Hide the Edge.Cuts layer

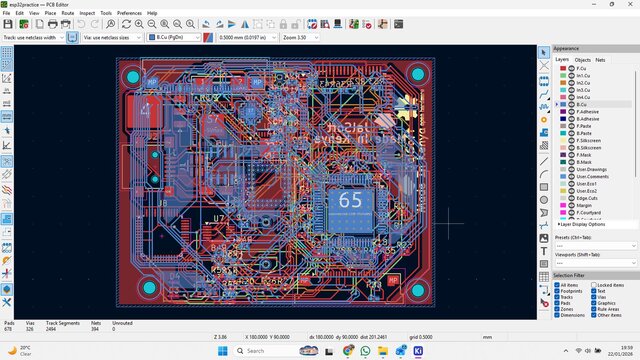coord(571,198)
